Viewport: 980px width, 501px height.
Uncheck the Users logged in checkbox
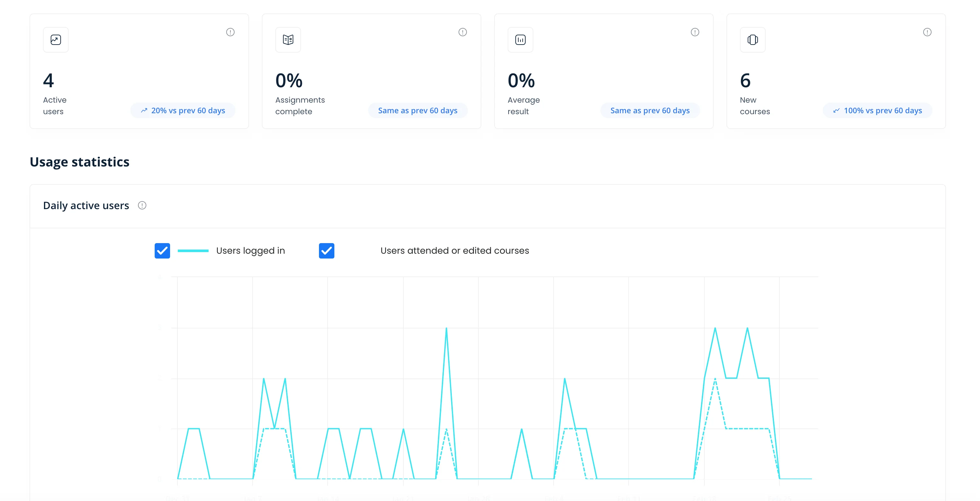(162, 250)
